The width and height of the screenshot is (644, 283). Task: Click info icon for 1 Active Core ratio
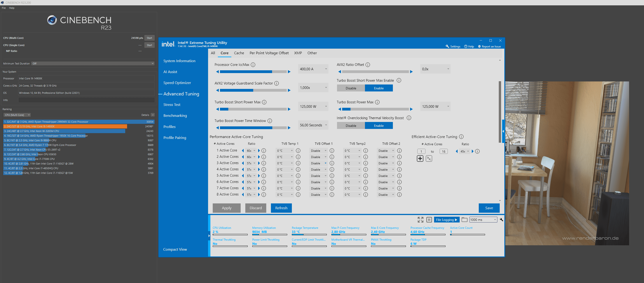point(264,151)
